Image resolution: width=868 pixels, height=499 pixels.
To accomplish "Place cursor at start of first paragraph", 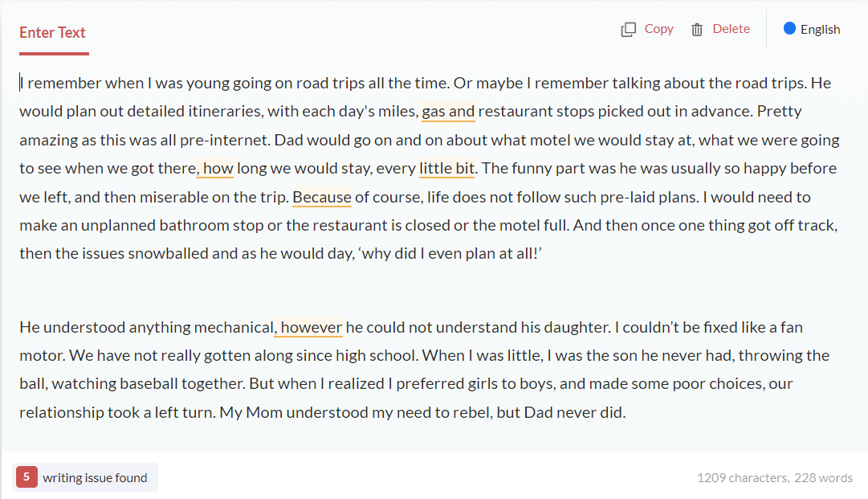I will pyautogui.click(x=21, y=83).
